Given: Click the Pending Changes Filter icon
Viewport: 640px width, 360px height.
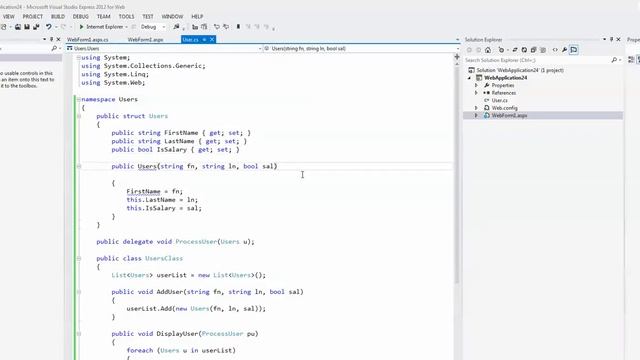Looking at the screenshot, I should 501,50.
